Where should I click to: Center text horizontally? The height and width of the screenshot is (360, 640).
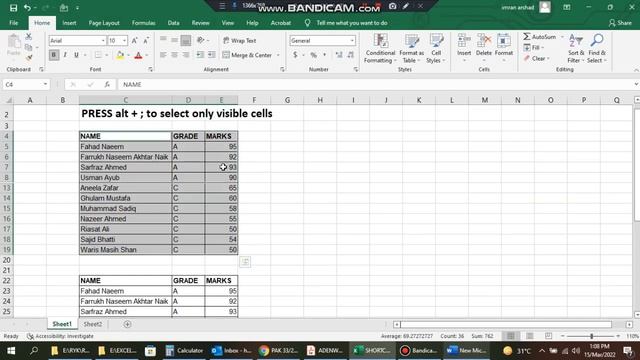(x=174, y=55)
